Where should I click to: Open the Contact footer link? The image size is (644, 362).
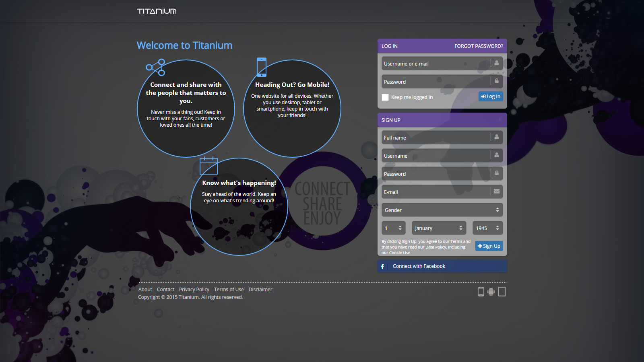coord(165,290)
